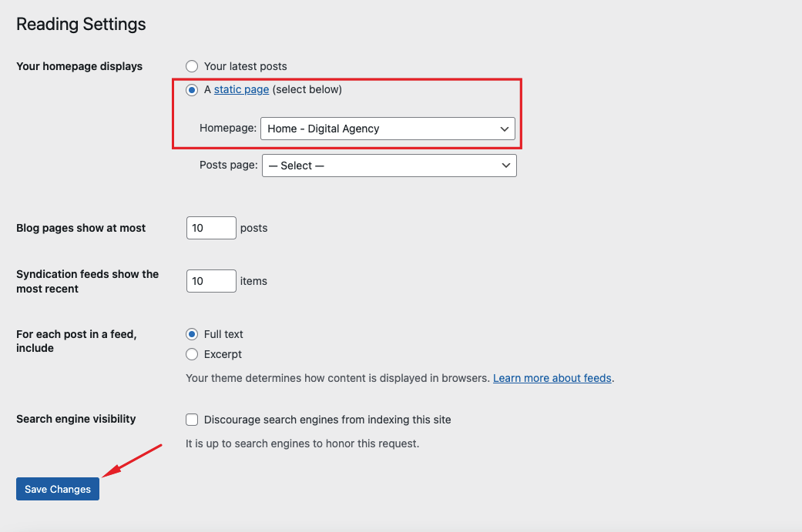Click the "Blog pages show at most" label
Screen dimensions: 802x532
(x=81, y=228)
